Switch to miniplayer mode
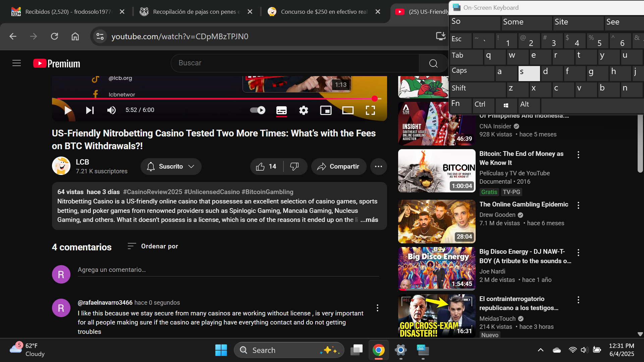This screenshot has height=362, width=644. coord(326,110)
